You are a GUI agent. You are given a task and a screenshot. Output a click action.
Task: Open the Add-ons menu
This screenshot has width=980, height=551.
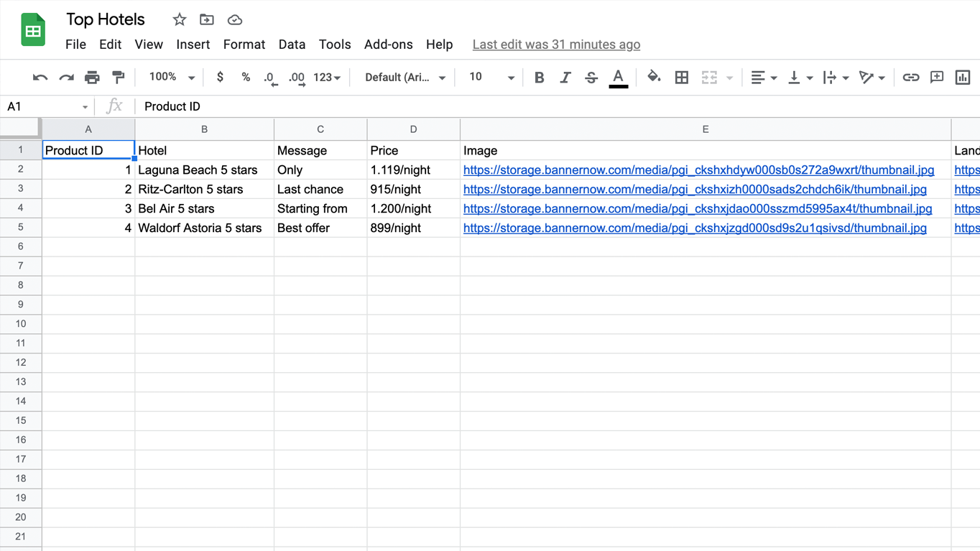coord(389,45)
